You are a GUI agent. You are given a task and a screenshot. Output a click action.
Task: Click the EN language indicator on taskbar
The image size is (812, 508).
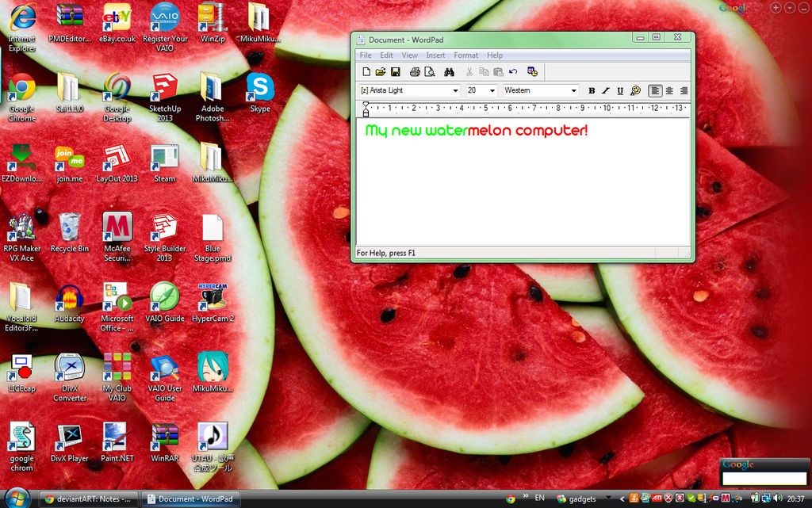click(x=539, y=498)
